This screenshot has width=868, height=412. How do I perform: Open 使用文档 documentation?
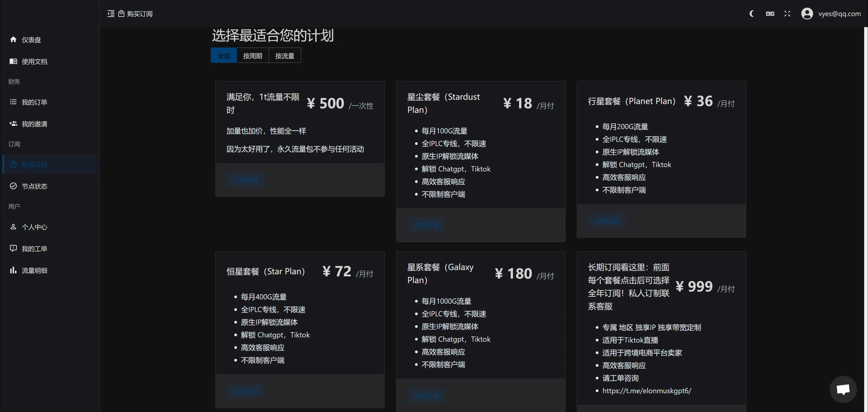point(50,61)
